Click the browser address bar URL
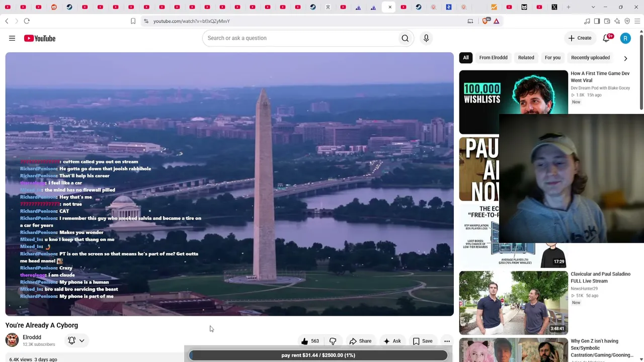 192,21
